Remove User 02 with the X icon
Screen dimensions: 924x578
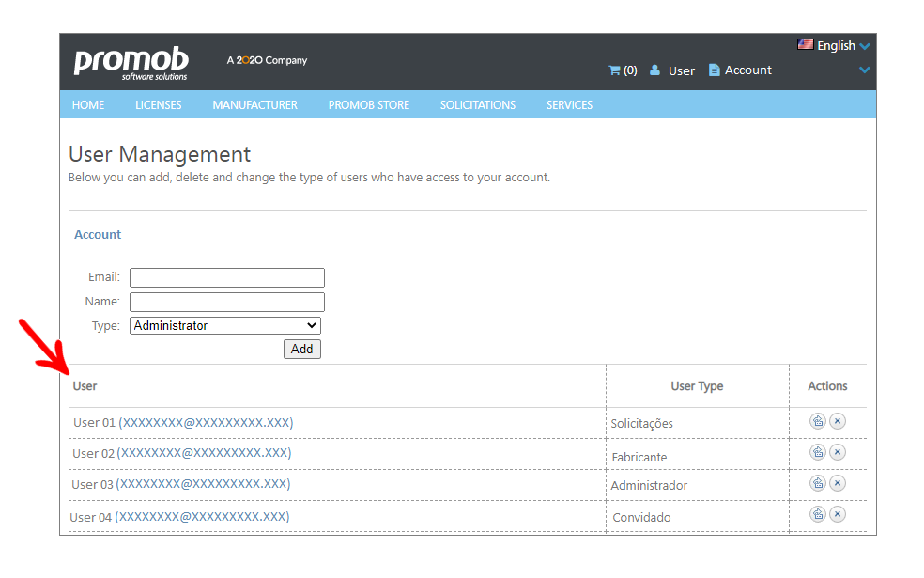click(838, 452)
